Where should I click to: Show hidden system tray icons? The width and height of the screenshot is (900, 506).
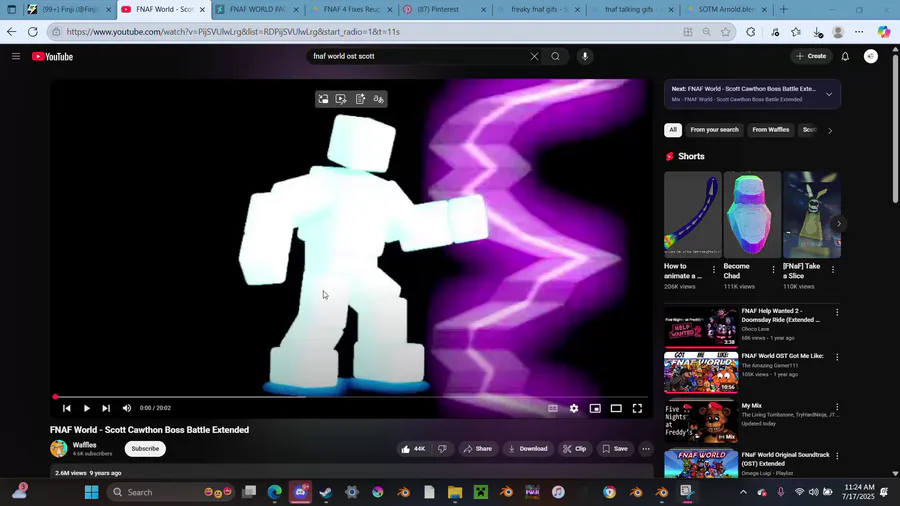point(743,492)
